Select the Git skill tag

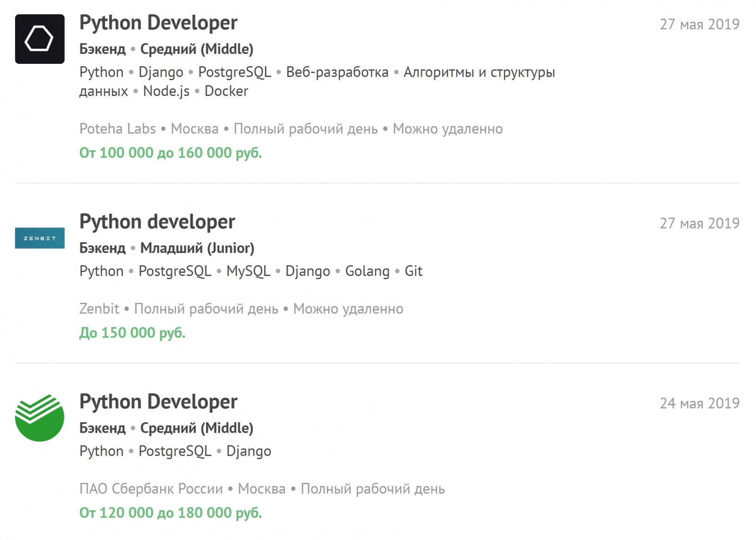[413, 271]
